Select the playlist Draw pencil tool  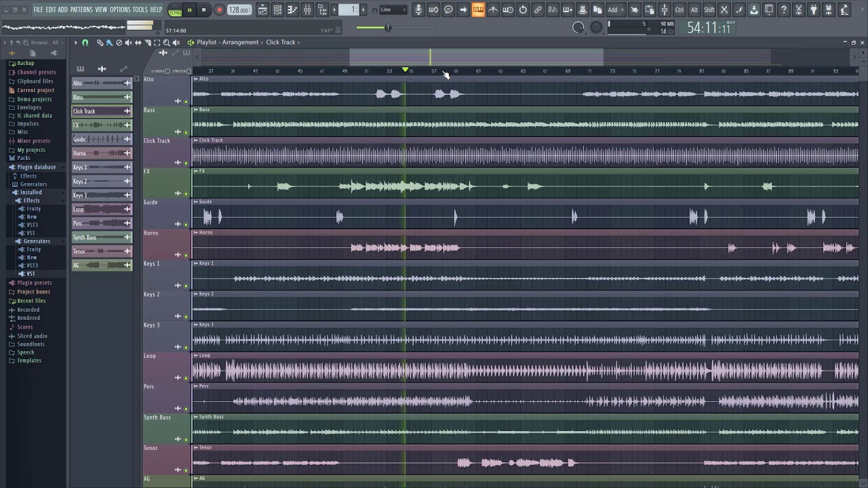(x=100, y=43)
